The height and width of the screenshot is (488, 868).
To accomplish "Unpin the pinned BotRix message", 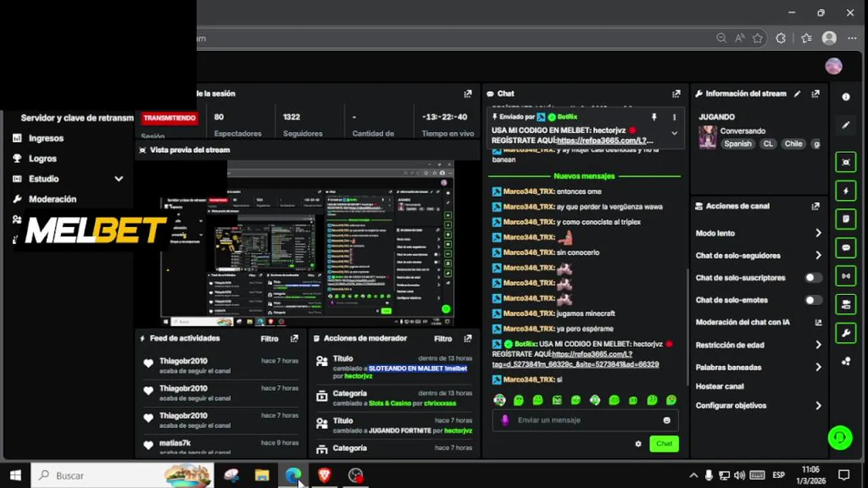I will coord(654,117).
